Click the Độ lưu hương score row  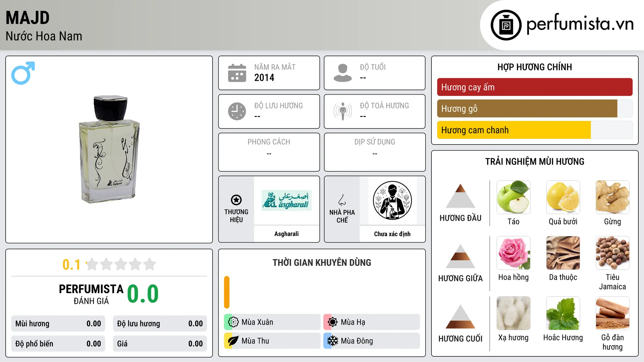coord(160,324)
